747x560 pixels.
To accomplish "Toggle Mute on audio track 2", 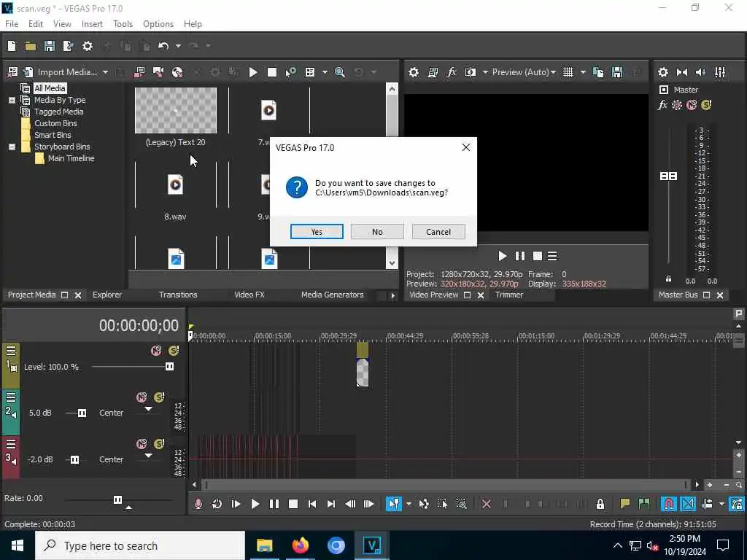I will click(142, 397).
